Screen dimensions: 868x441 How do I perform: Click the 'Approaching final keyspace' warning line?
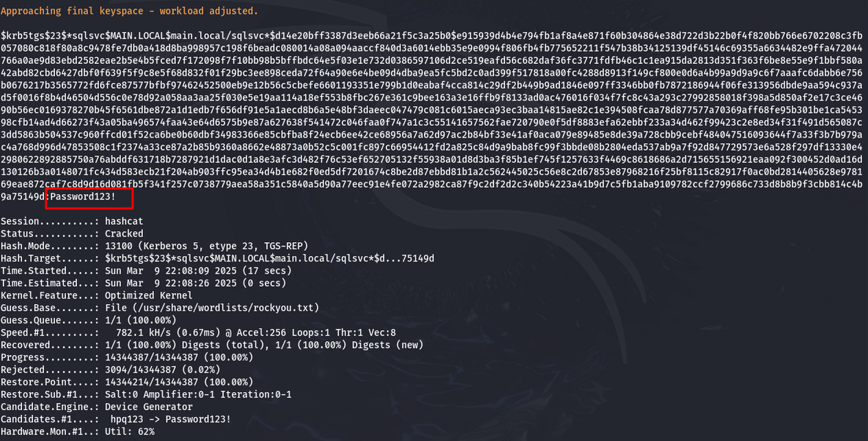pyautogui.click(x=129, y=11)
